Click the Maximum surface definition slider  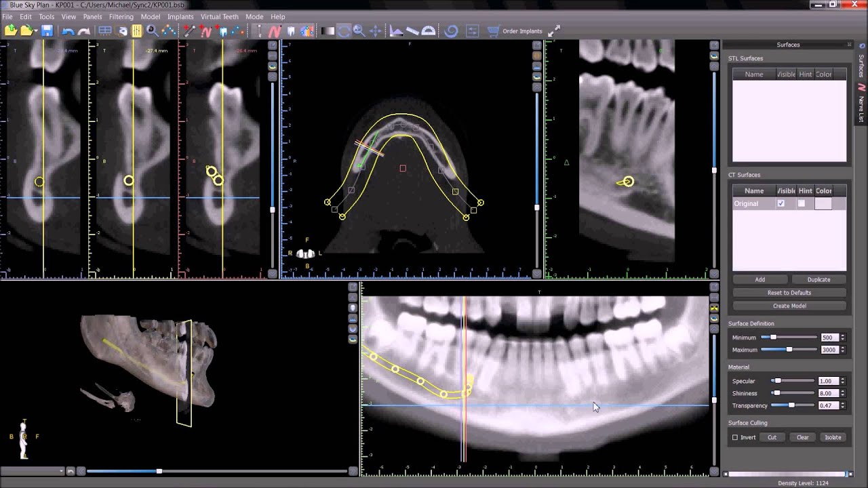[x=789, y=350]
